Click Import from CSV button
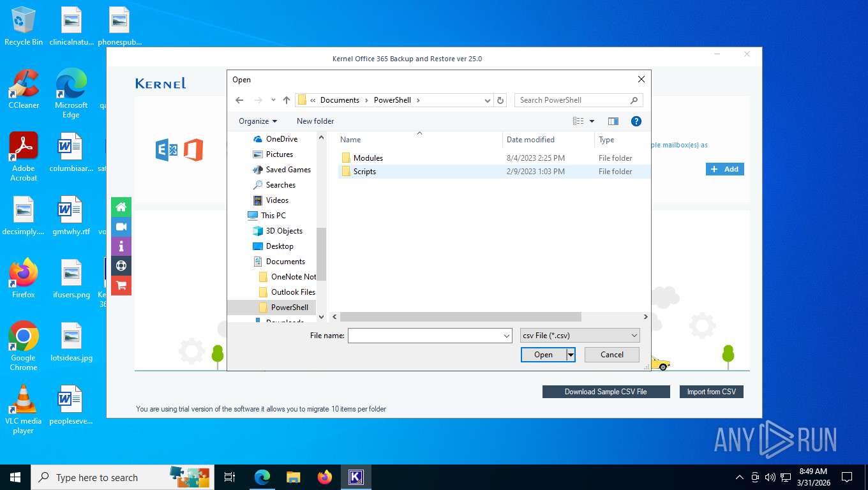This screenshot has width=868, height=490. click(x=711, y=392)
